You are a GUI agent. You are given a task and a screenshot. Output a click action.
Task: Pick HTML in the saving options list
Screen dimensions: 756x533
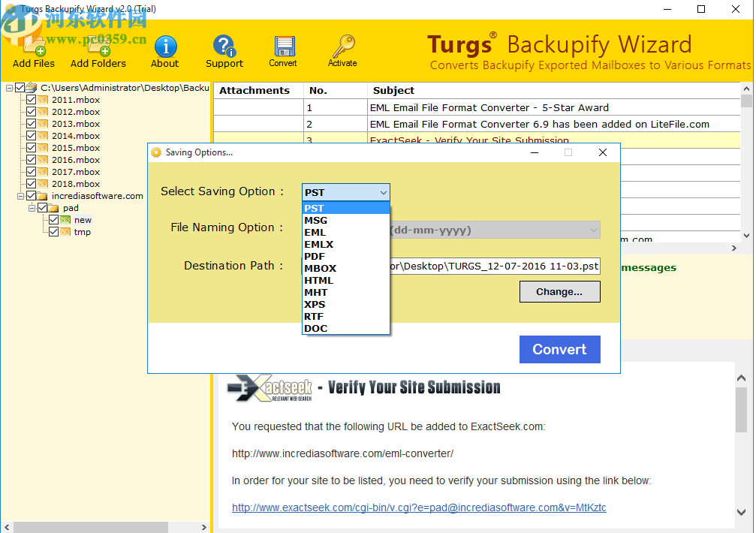[345, 281]
